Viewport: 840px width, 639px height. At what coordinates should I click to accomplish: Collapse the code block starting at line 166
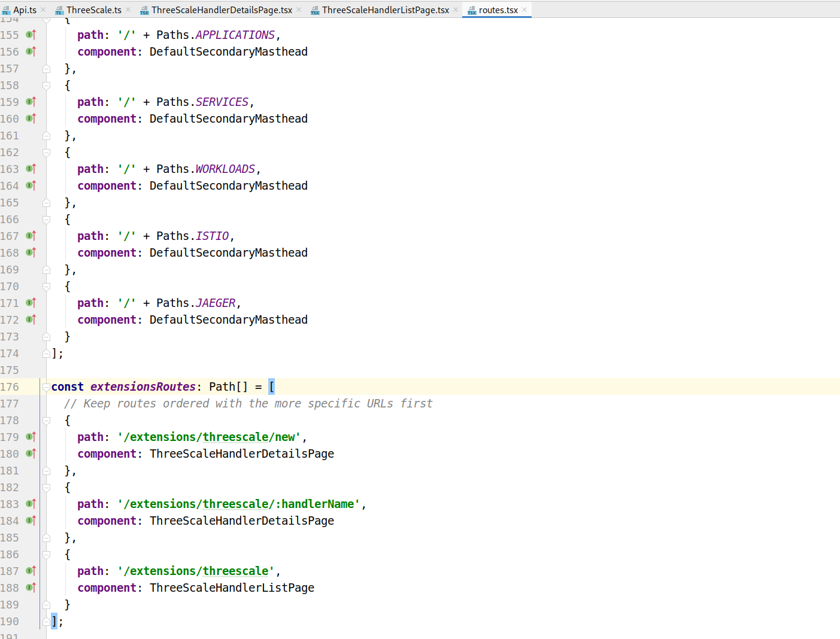[x=46, y=220]
